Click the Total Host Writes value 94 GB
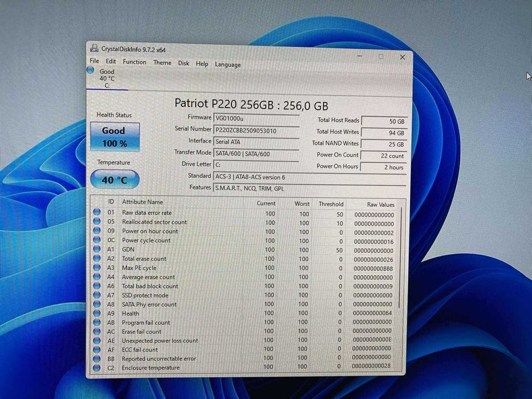The width and height of the screenshot is (532, 399). click(x=384, y=133)
